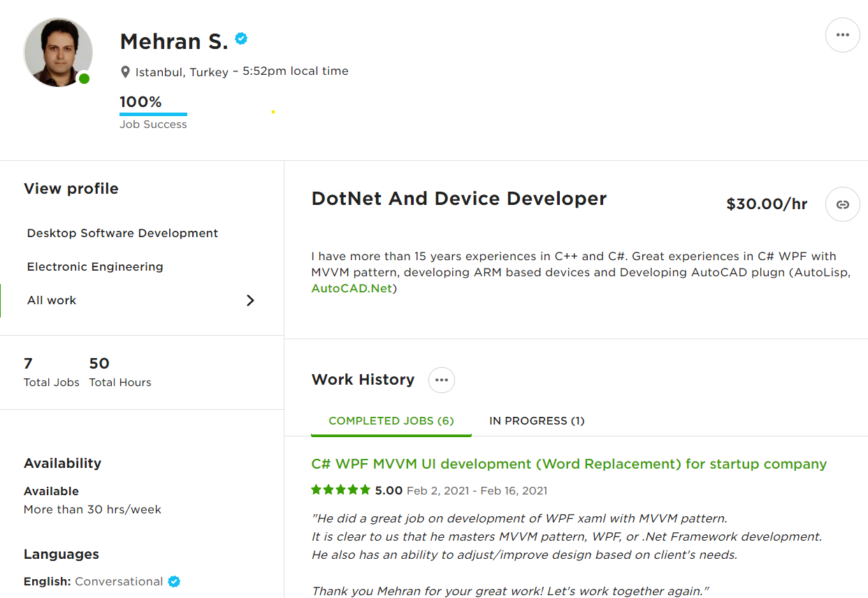Switch to the In Progress tab
Image resolution: width=868 pixels, height=598 pixels.
pyautogui.click(x=536, y=420)
